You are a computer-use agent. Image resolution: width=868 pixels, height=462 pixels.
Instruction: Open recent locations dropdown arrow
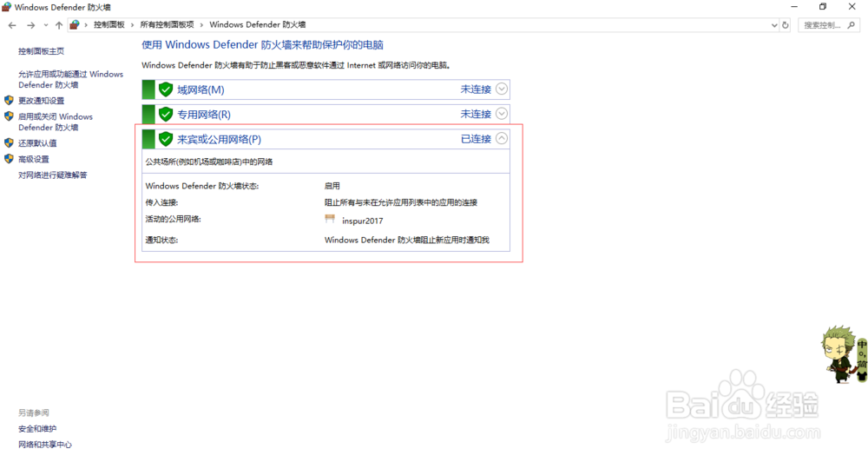click(45, 25)
